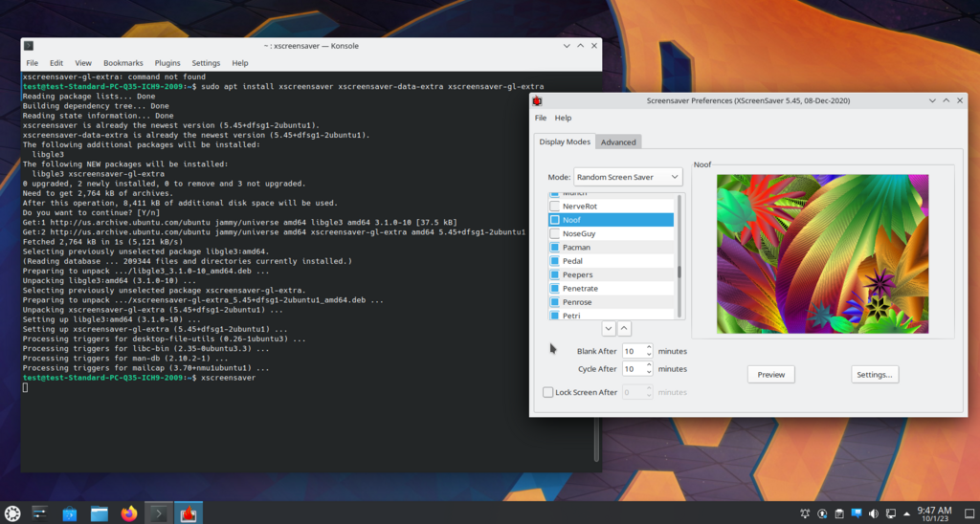Click the Konsole task in the taskbar
Viewport: 980px width, 524px height.
[159, 513]
